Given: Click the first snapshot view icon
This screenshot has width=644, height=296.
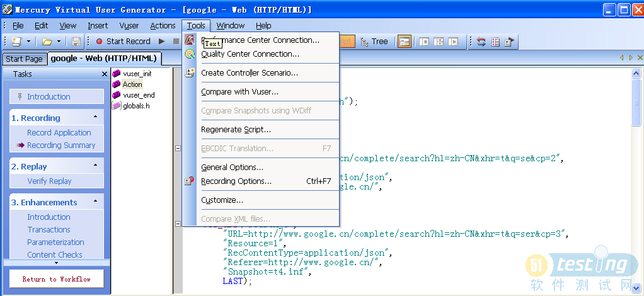Looking at the screenshot, I should click(x=424, y=42).
